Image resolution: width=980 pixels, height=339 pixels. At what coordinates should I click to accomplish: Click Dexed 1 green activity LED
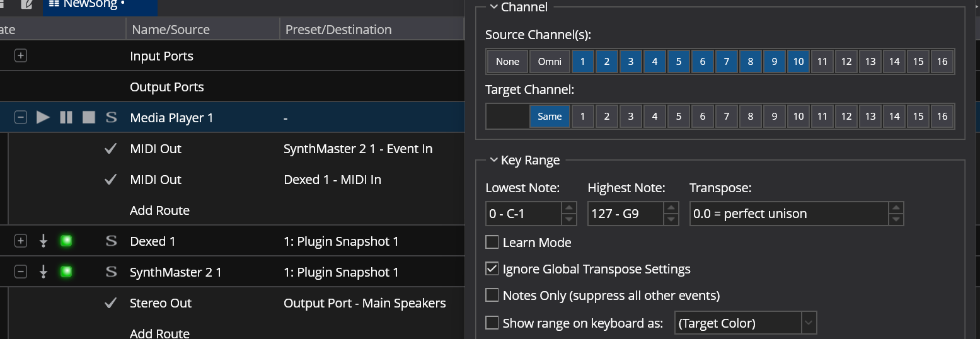coord(66,241)
